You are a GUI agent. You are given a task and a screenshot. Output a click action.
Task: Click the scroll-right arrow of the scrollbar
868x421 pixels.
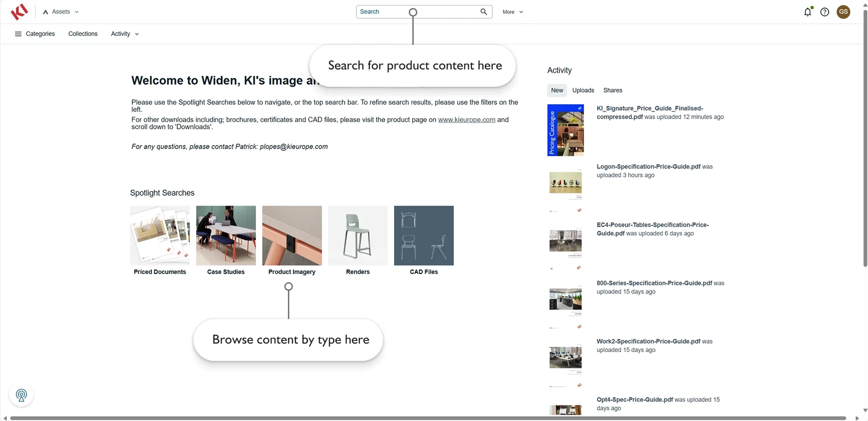857,418
